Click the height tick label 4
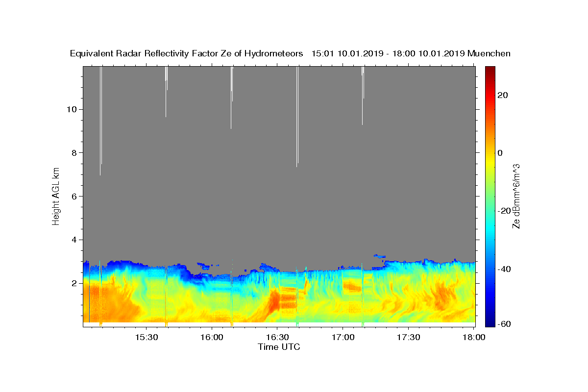Image resolution: width=588 pixels, height=392 pixels. [73, 240]
